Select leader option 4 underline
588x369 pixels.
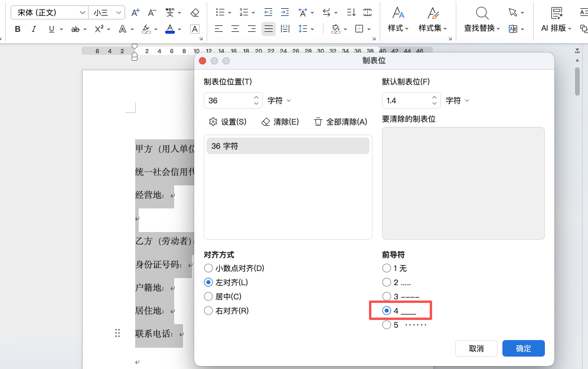coord(399,311)
